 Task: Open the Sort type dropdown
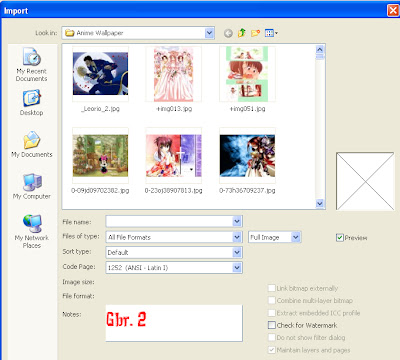click(x=237, y=252)
